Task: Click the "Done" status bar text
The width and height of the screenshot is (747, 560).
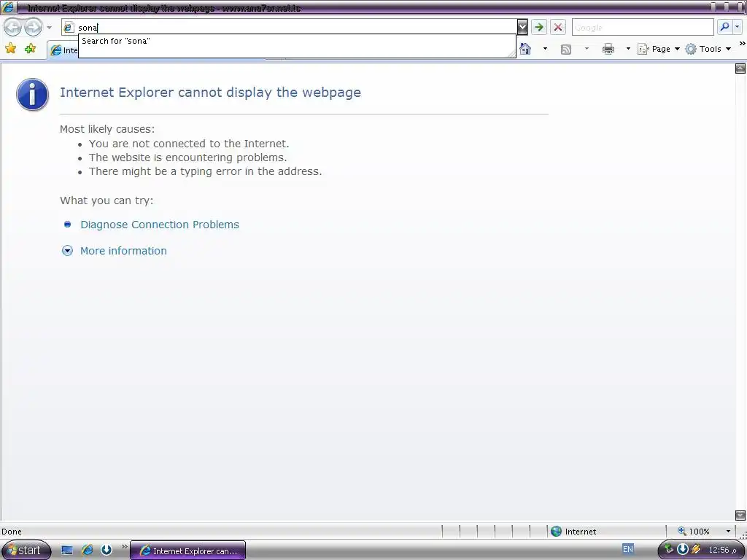Action: [12, 532]
